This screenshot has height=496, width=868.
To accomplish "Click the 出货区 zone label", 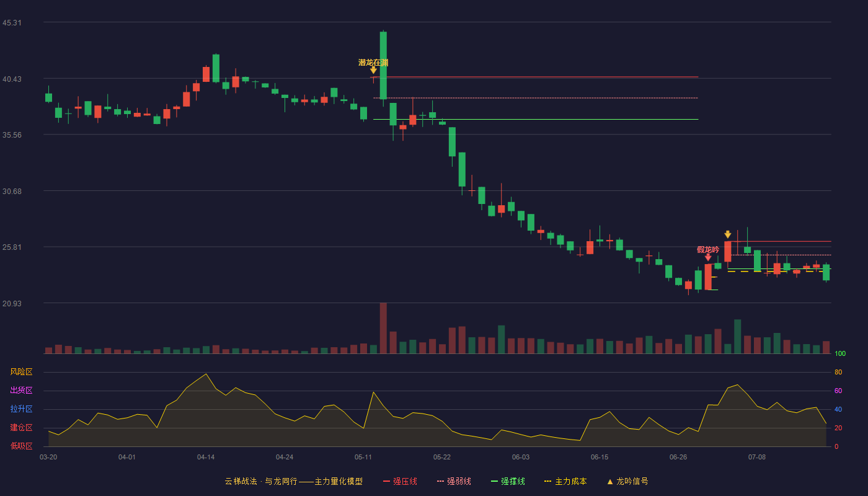I will pyautogui.click(x=21, y=391).
